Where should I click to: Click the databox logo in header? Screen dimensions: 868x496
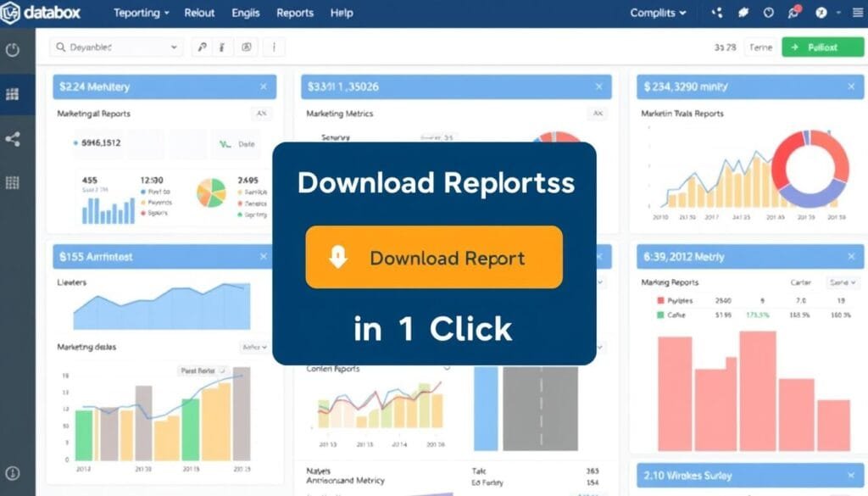pos(41,14)
